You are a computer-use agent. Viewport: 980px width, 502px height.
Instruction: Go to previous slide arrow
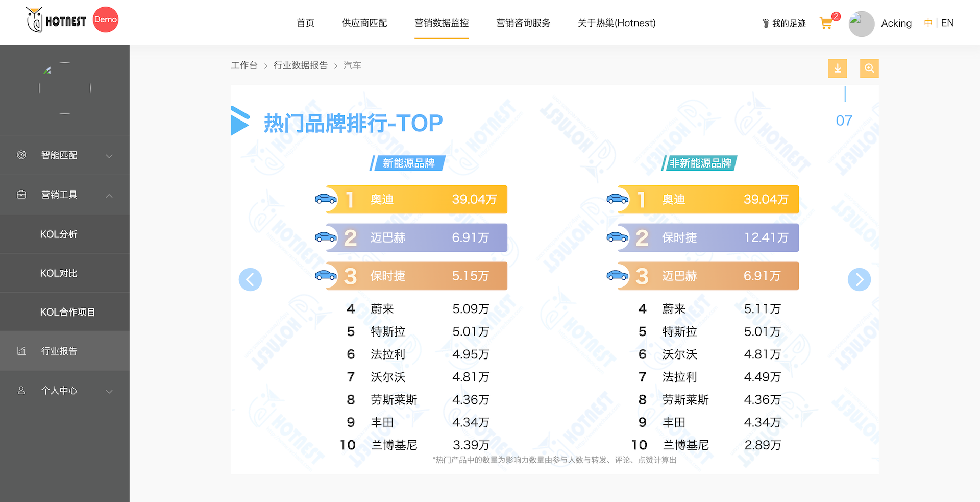[250, 279]
